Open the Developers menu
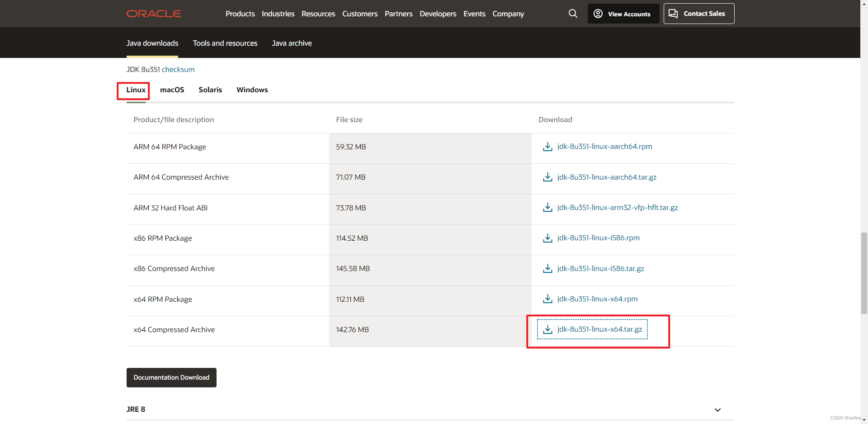Viewport: 868px width, 424px height. click(438, 14)
